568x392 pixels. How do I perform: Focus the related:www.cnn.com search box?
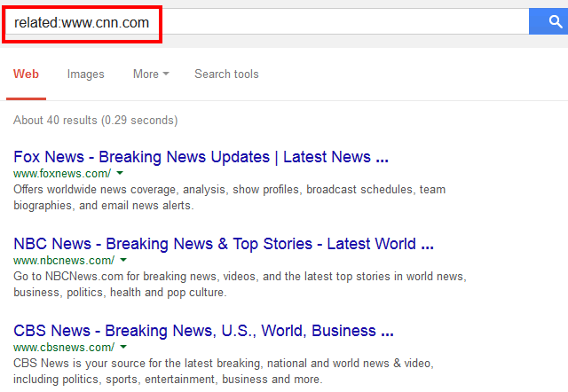coord(266,21)
